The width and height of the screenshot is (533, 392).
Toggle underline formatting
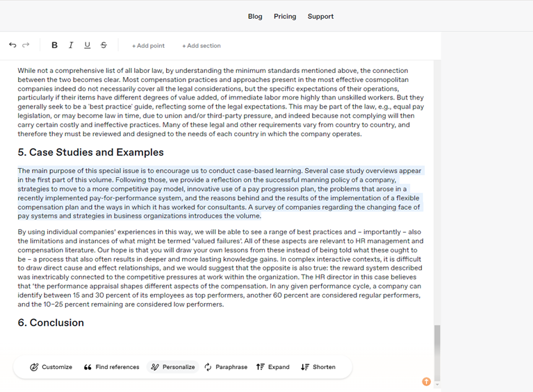coord(87,45)
